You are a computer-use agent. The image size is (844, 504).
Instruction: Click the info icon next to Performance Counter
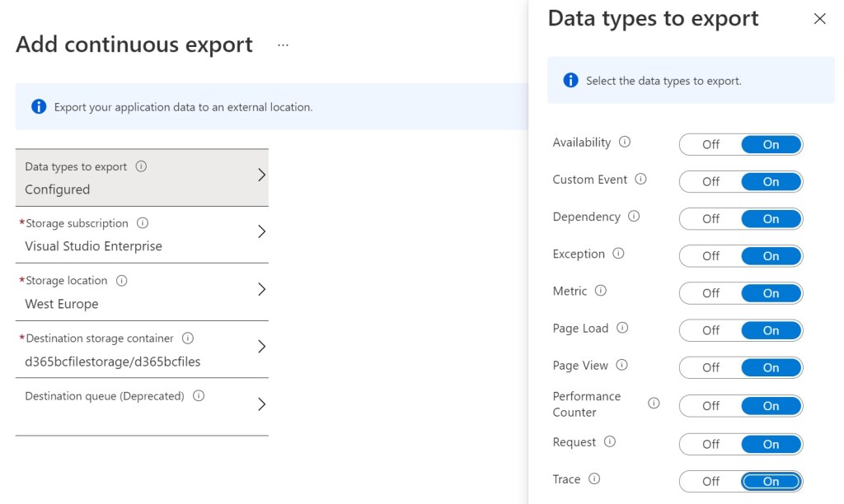click(654, 404)
